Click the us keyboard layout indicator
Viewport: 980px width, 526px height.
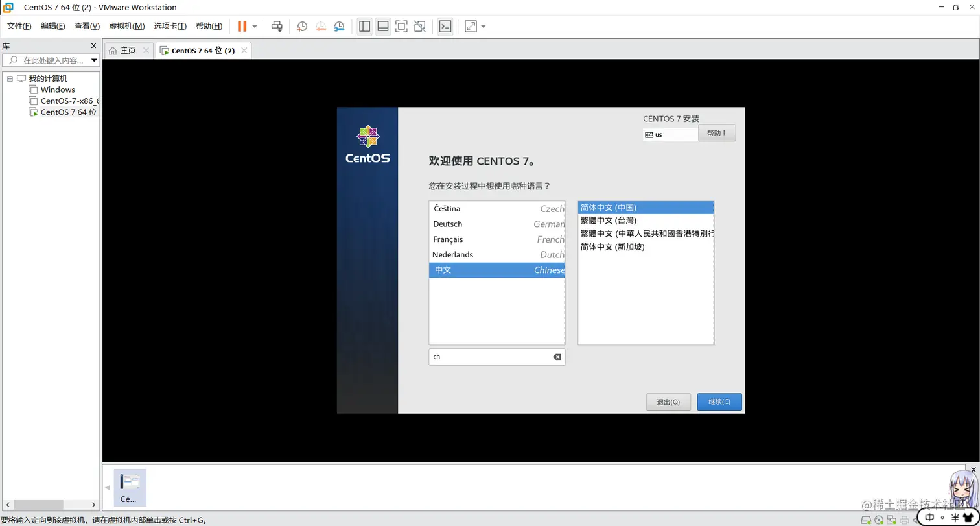click(670, 135)
